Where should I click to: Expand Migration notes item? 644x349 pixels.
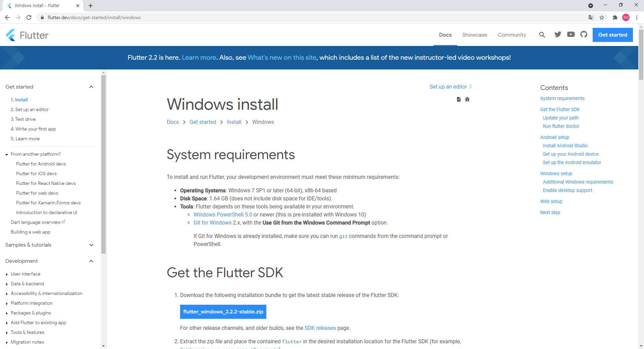[7, 342]
